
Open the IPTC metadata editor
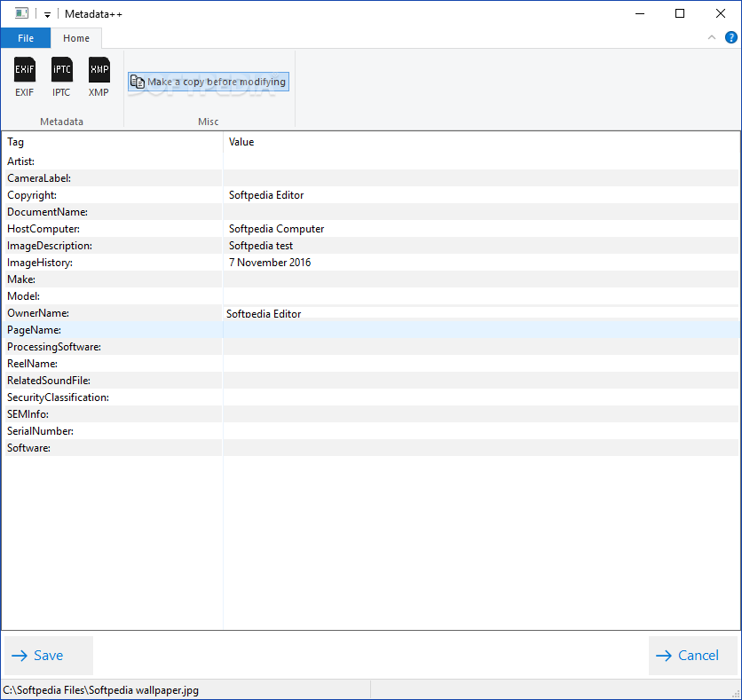pyautogui.click(x=61, y=77)
